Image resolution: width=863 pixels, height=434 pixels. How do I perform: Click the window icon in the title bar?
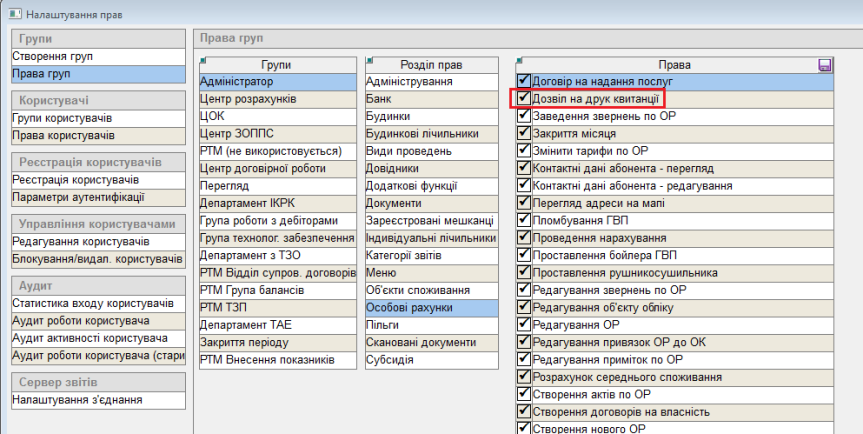(x=10, y=13)
